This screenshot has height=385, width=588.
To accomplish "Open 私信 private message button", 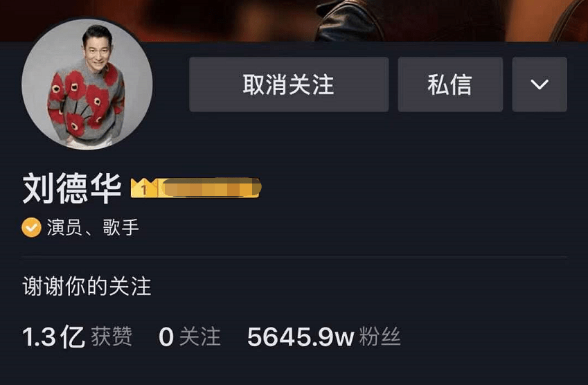I will tap(450, 84).
